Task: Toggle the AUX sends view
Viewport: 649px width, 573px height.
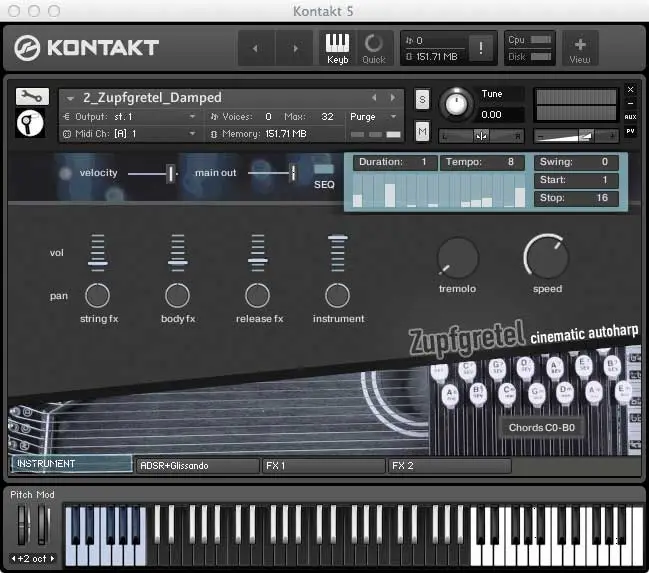Action: tap(630, 117)
